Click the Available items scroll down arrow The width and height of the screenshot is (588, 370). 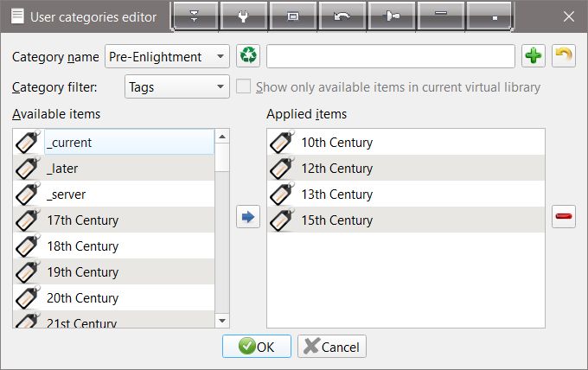click(221, 321)
